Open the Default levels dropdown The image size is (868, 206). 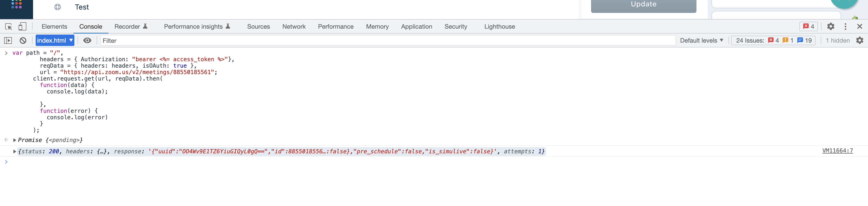pos(701,41)
